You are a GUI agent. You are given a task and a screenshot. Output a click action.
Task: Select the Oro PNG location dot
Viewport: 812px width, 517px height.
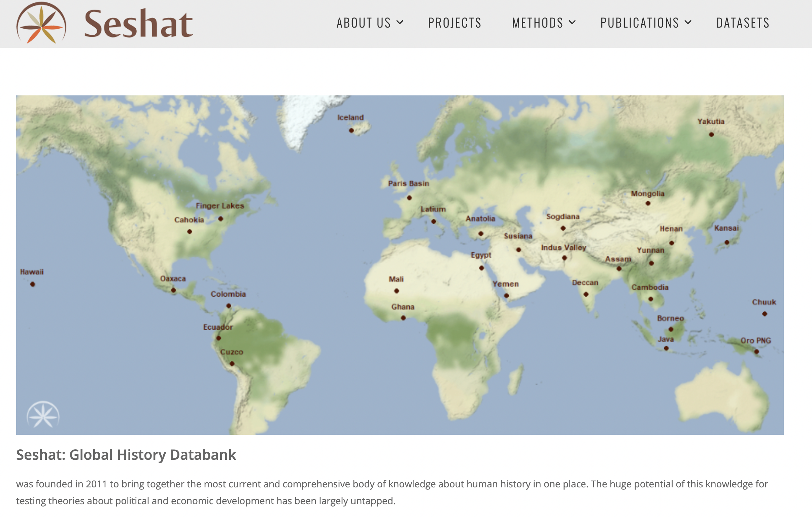(757, 352)
